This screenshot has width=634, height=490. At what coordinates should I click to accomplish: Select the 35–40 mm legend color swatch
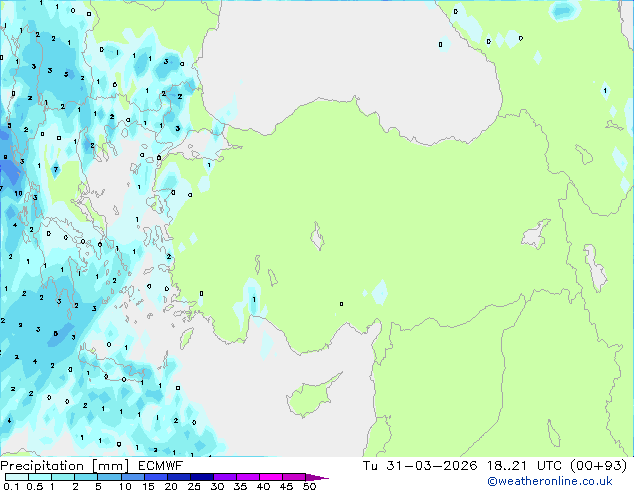(247, 477)
